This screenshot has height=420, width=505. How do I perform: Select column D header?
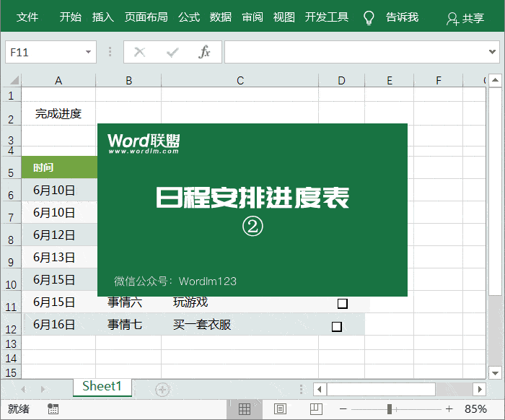click(342, 81)
